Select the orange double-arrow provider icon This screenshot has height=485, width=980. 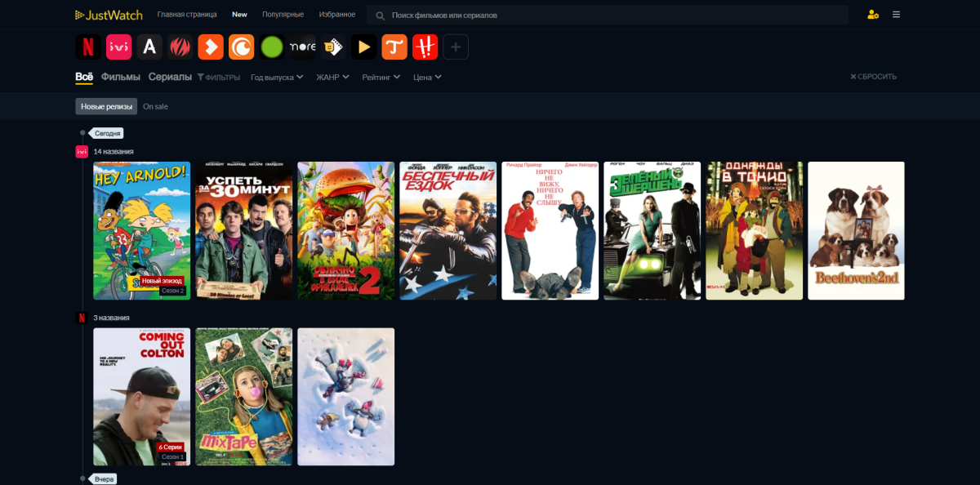(211, 47)
